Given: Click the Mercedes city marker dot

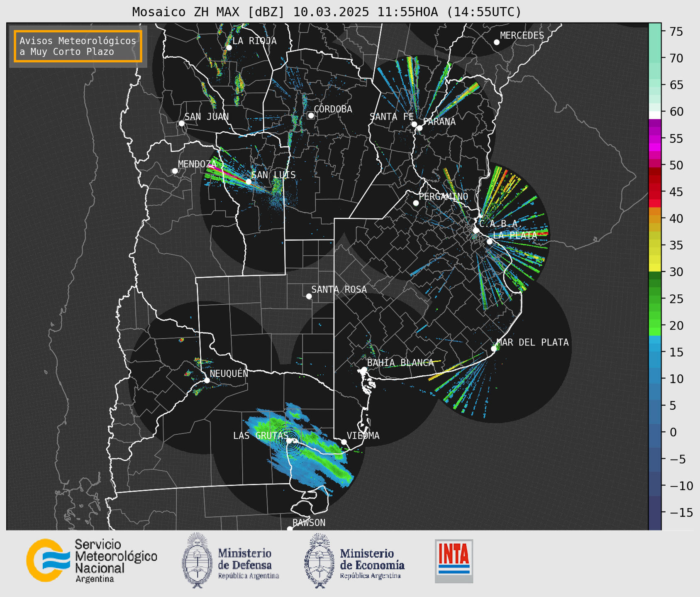Looking at the screenshot, I should point(497,42).
